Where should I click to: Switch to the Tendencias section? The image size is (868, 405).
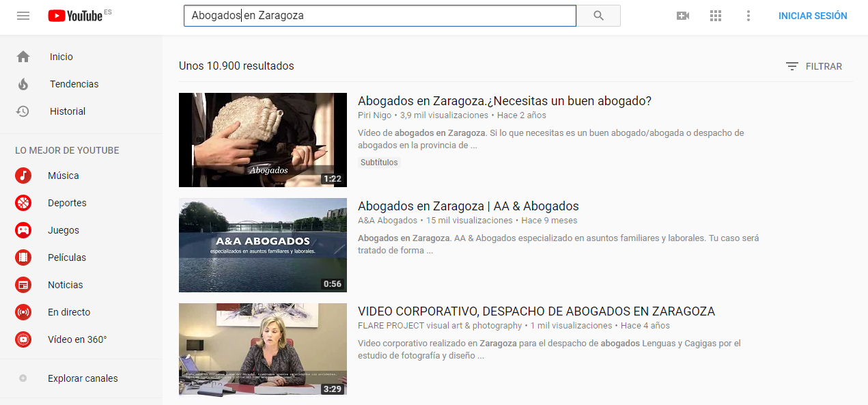[x=72, y=83]
